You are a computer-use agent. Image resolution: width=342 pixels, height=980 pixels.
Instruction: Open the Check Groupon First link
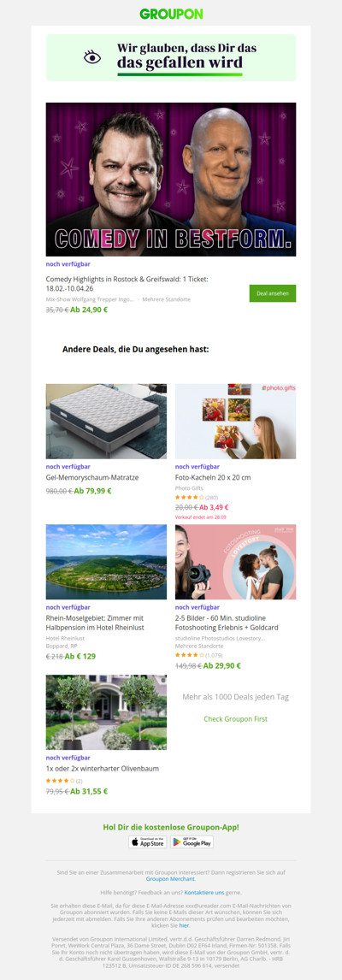[236, 718]
